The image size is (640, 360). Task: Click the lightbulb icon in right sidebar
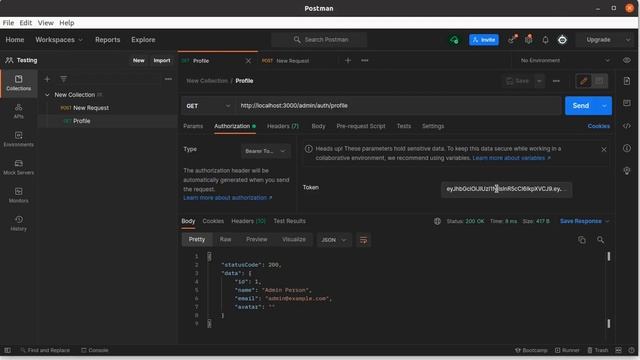627,171
